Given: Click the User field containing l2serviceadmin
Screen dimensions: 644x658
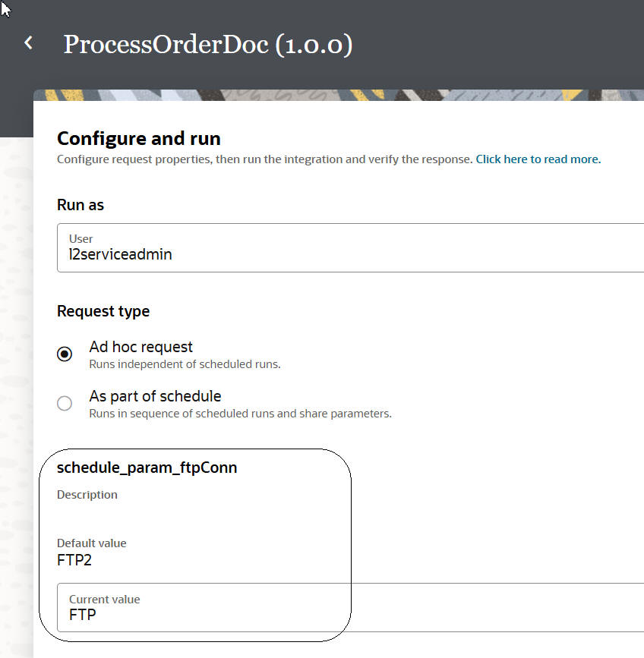Looking at the screenshot, I should pyautogui.click(x=349, y=247).
